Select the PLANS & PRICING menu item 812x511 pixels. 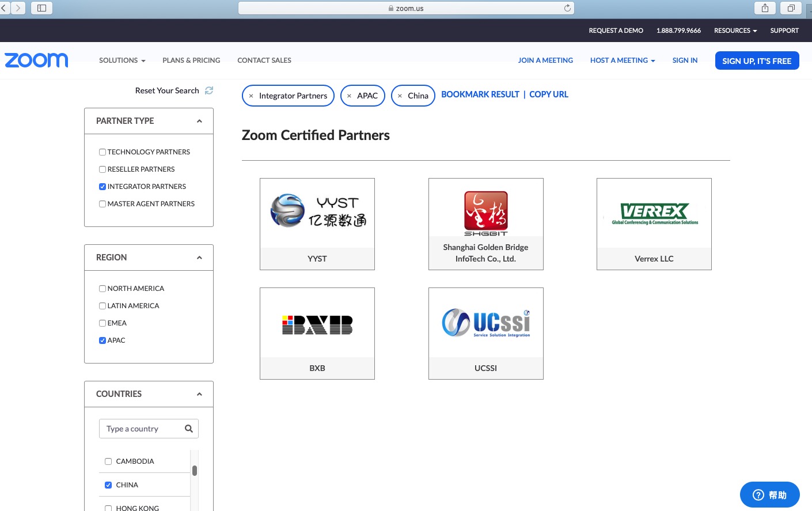[191, 60]
